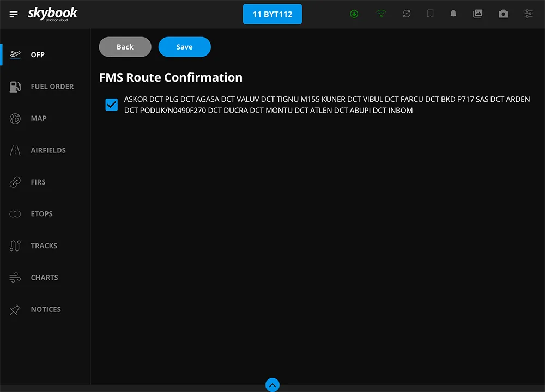Open the hamburger menu icon
Image resolution: width=545 pixels, height=392 pixels.
pos(14,14)
